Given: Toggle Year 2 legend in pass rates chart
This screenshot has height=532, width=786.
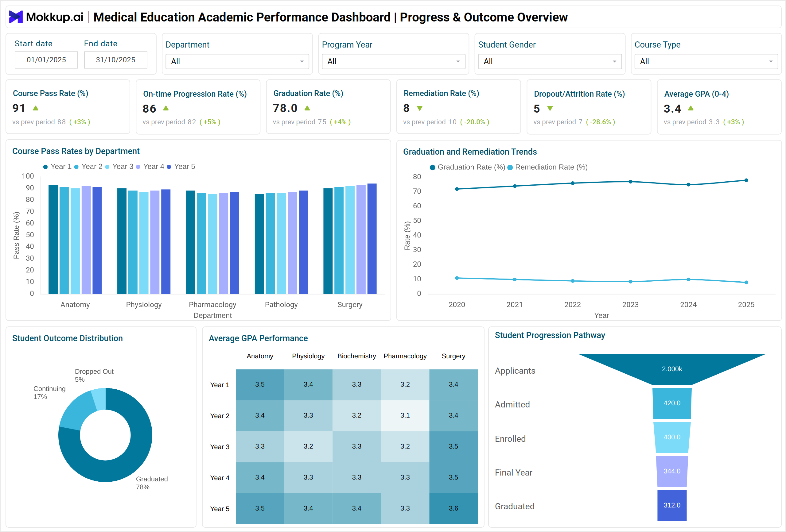Looking at the screenshot, I should (88, 167).
